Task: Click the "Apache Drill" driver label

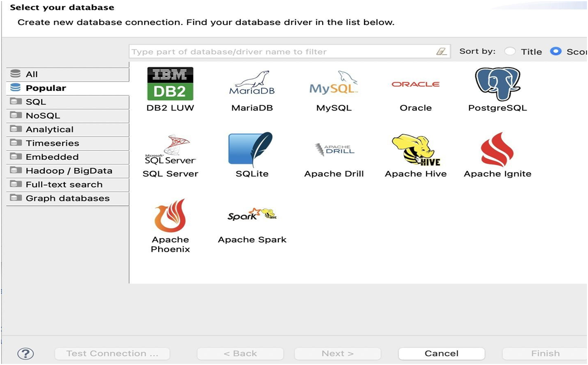Action: point(334,174)
